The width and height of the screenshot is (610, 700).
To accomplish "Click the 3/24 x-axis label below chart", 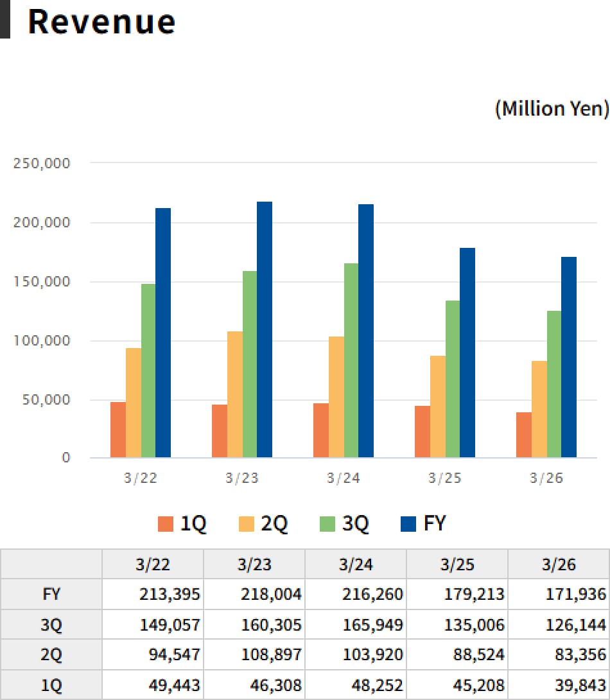I will pyautogui.click(x=343, y=478).
